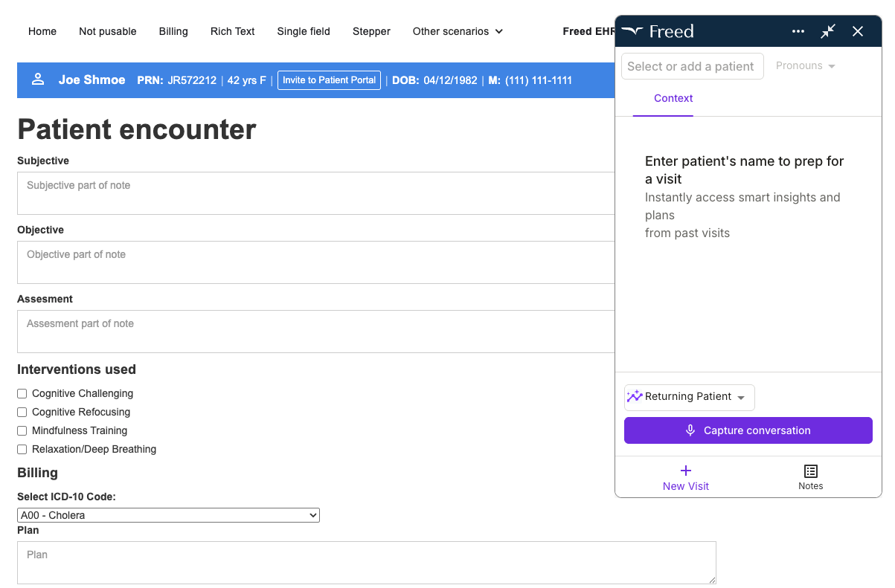This screenshot has height=588, width=895.
Task: Dismiss the Freed panel with the X icon
Action: pyautogui.click(x=858, y=31)
